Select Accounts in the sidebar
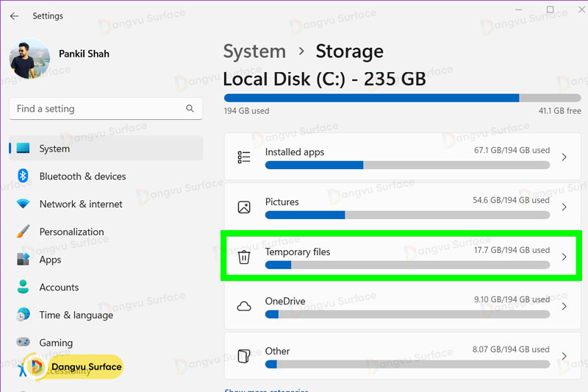The height and width of the screenshot is (392, 588). pos(59,288)
